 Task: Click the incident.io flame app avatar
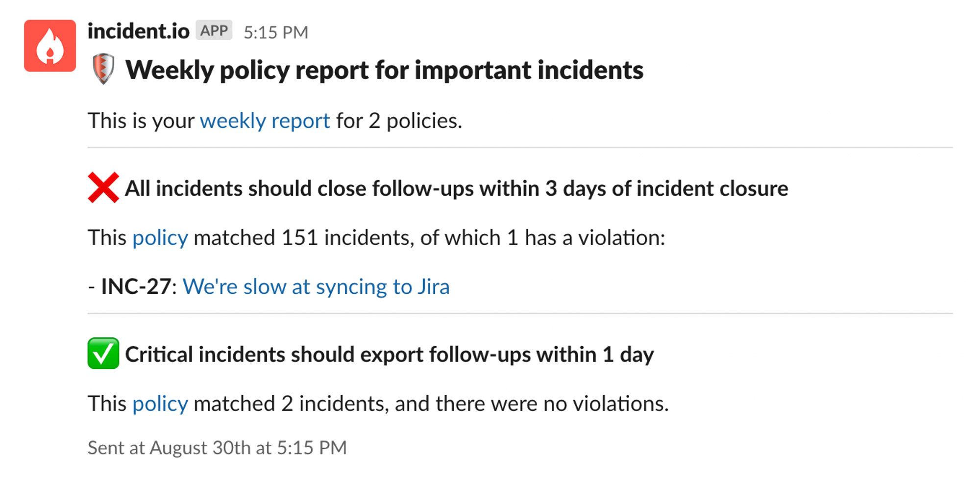(x=50, y=46)
